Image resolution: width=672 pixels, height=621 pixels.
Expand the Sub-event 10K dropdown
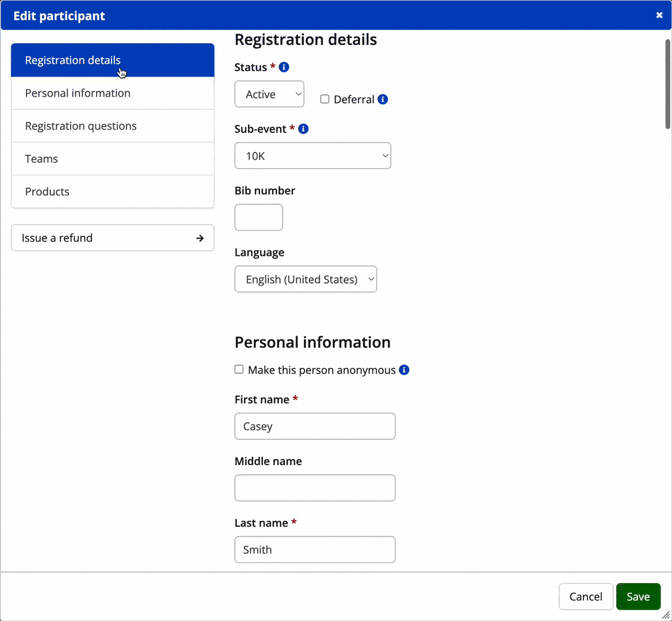click(x=312, y=156)
